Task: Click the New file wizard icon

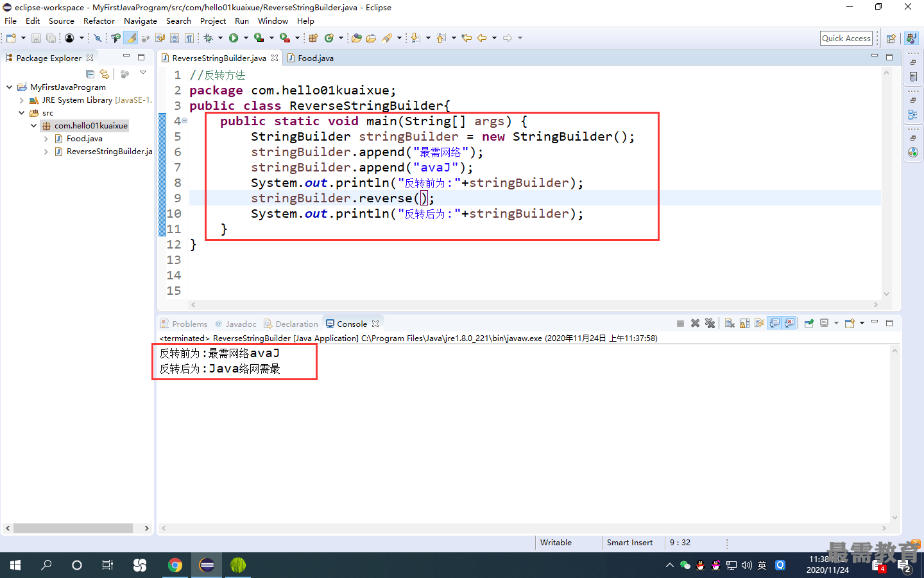Action: coord(11,38)
